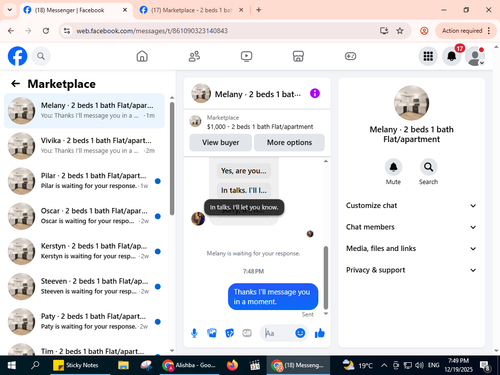Open the Windows Start menu
This screenshot has height=375, width=500.
(11, 365)
